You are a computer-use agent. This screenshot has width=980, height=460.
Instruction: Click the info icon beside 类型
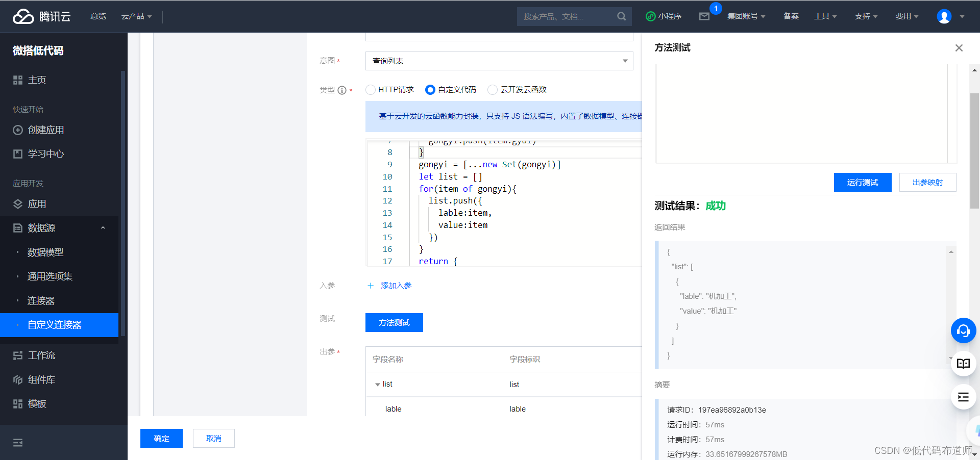(342, 90)
